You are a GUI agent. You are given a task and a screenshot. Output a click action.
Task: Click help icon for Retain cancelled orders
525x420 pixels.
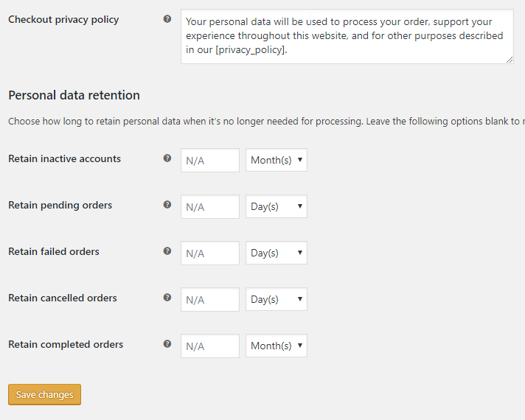(167, 298)
